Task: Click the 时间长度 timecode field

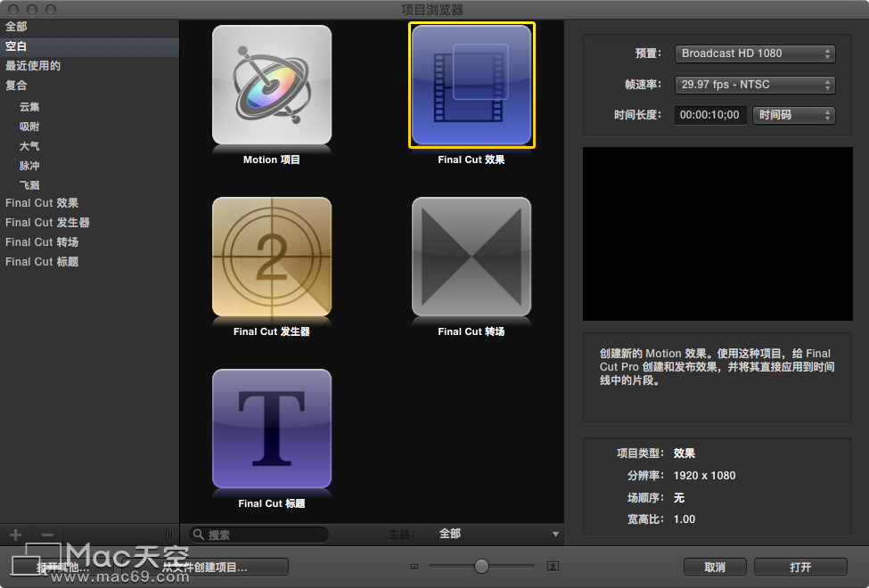Action: (x=710, y=115)
